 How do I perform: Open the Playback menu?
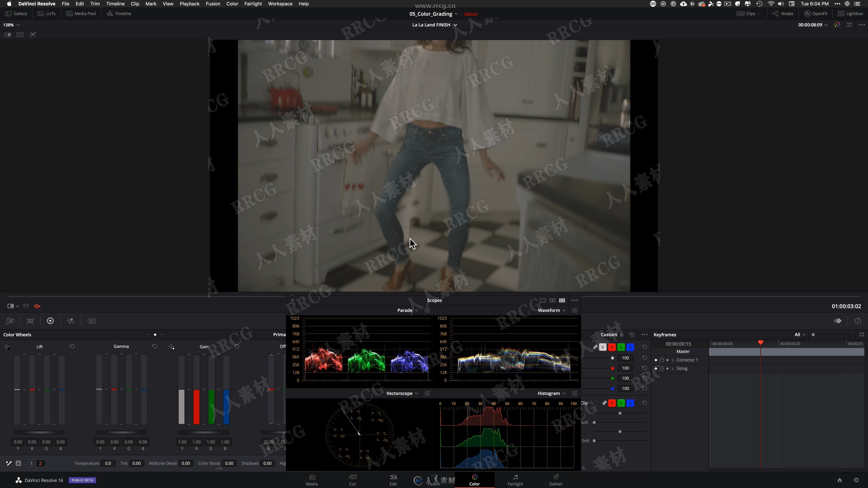(x=189, y=4)
